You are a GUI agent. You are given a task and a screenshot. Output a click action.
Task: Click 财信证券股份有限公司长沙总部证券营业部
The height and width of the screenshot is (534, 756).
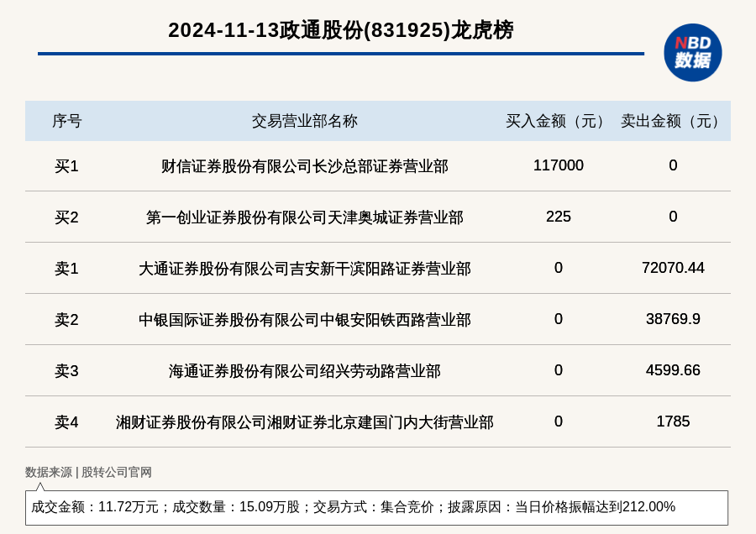point(305,166)
